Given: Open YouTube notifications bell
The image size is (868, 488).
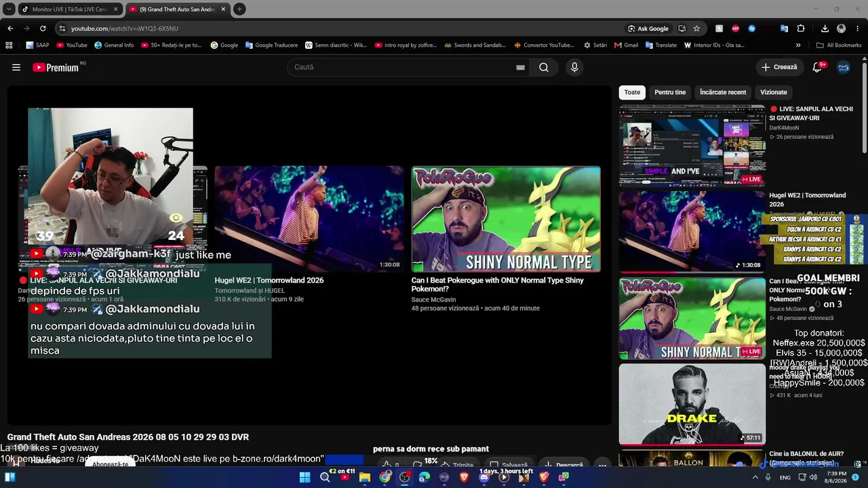Looking at the screenshot, I should click(817, 67).
